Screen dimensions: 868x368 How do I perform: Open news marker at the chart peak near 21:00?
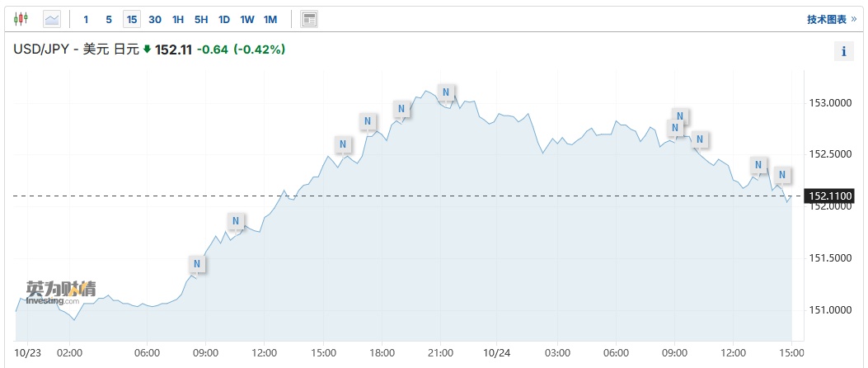coord(445,92)
